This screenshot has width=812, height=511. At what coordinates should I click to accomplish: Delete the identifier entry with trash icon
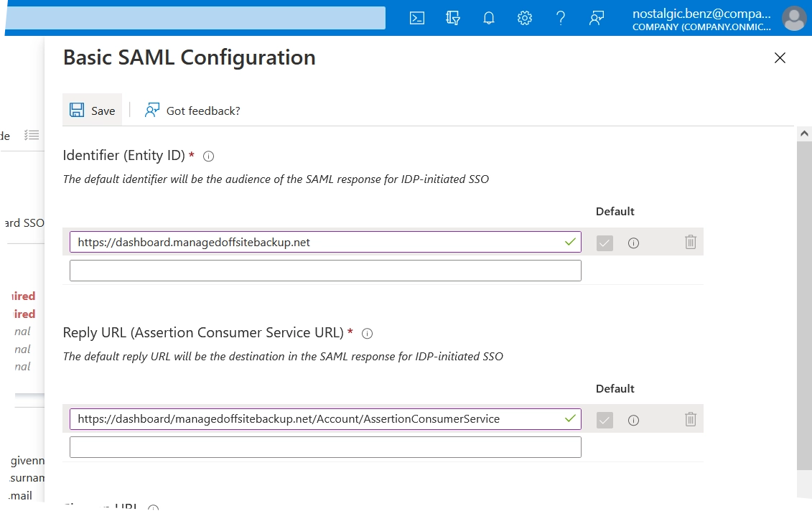(690, 242)
